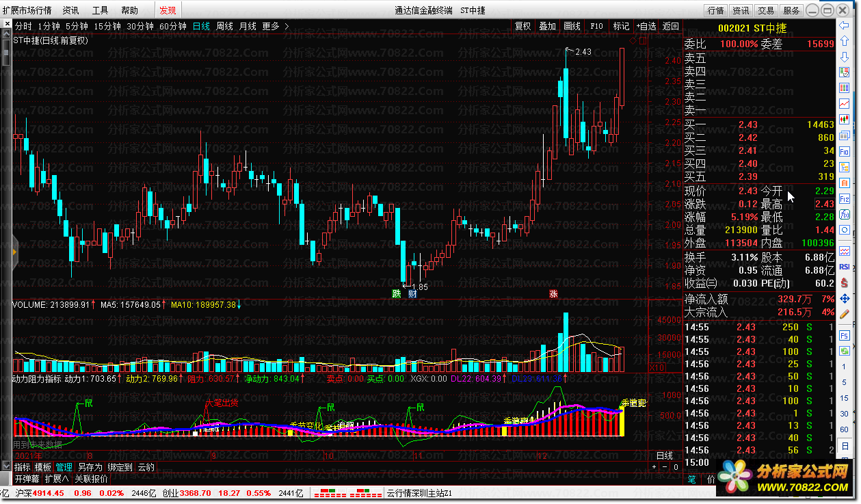Select the pencil drawing tool icon
Image resolution: width=861 pixels, height=504 pixels.
coord(844,315)
